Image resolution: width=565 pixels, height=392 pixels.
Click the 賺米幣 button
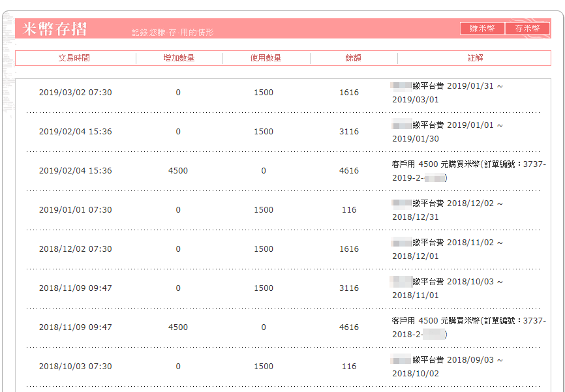482,29
